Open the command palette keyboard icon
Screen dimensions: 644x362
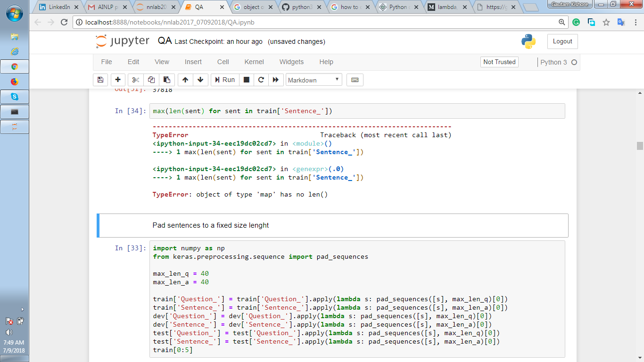355,80
